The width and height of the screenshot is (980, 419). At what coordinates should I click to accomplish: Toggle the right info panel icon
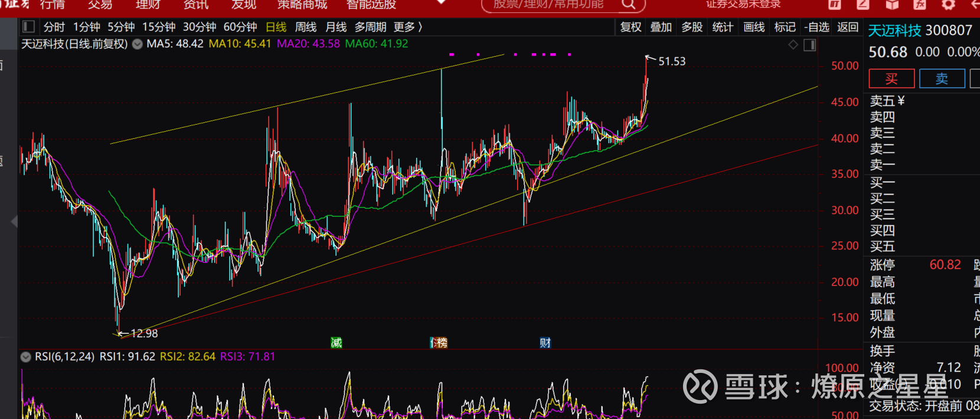pos(809,45)
